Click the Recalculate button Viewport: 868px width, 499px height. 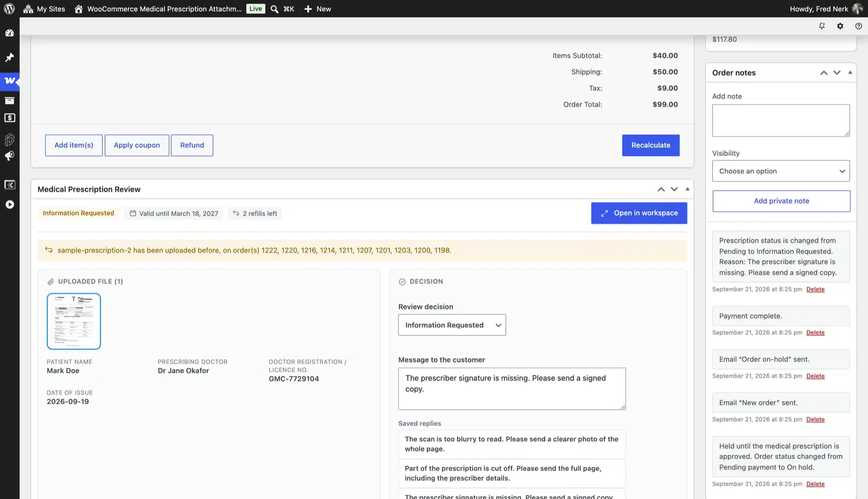tap(651, 145)
